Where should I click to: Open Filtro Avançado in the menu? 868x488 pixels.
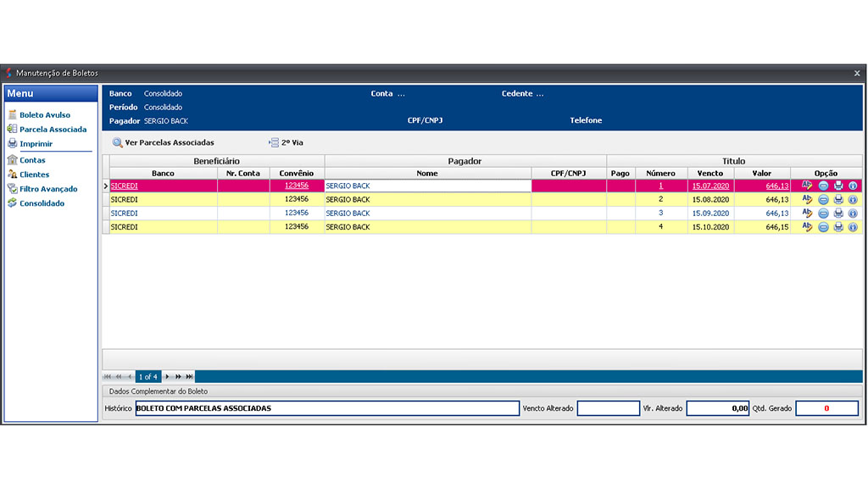point(42,189)
